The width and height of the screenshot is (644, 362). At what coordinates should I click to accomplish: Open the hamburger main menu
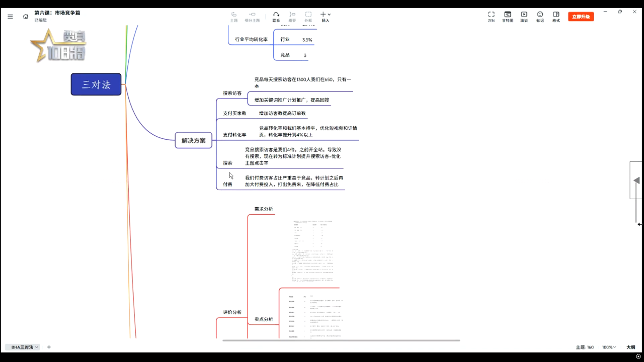coord(10,17)
